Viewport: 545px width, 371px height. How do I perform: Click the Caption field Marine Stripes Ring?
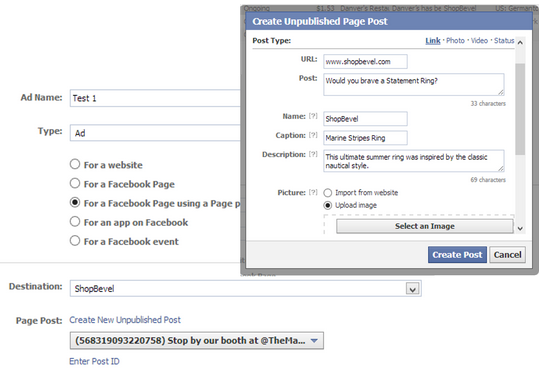coord(365,138)
